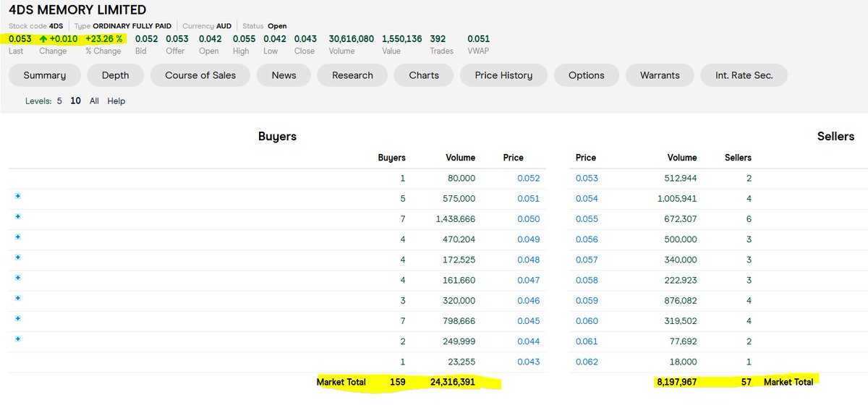Expand buyers row at price 0.049
Viewport: 868px width, 405px height.
point(18,237)
